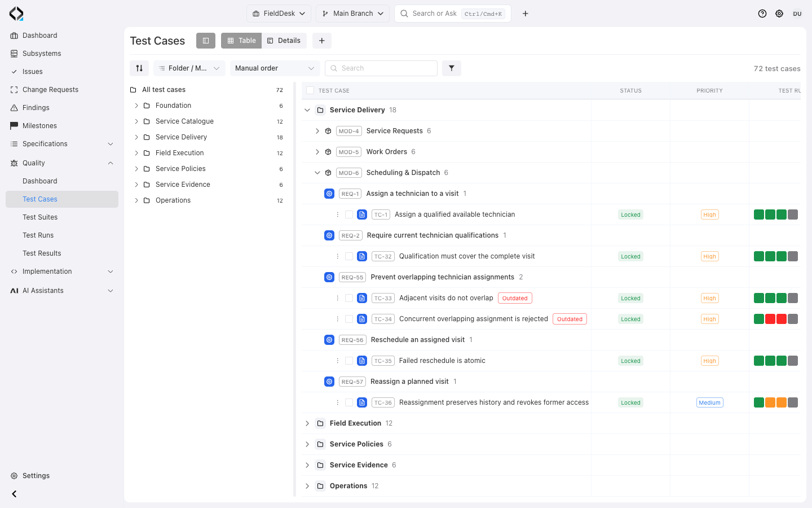
Task: Open the help icon in top bar
Action: pyautogui.click(x=762, y=14)
